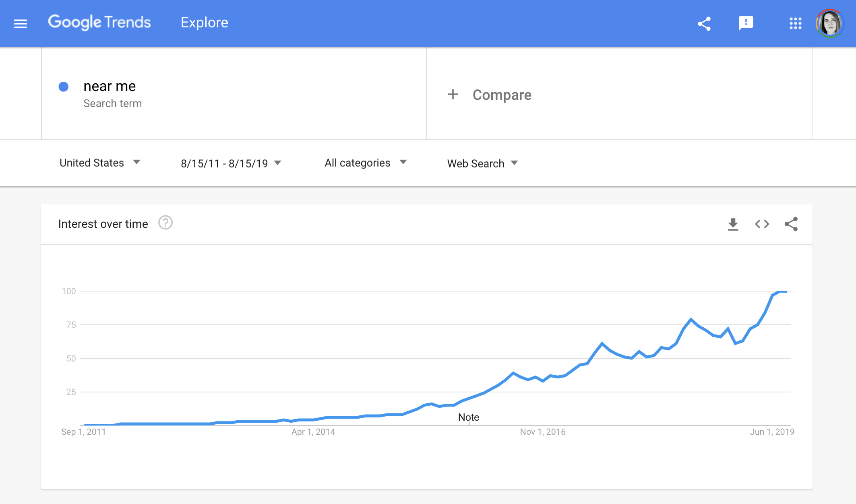Expand the date range dropdown
The image size is (856, 504).
pyautogui.click(x=230, y=163)
